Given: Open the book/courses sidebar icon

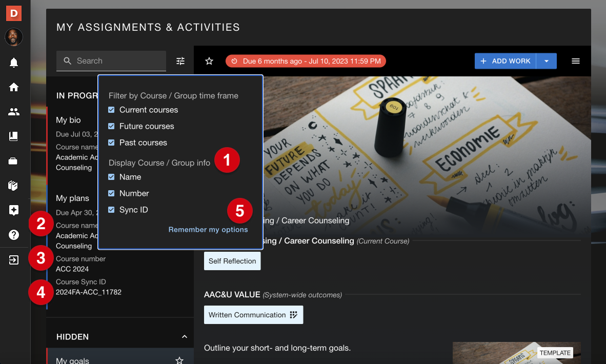Looking at the screenshot, I should pos(13,136).
